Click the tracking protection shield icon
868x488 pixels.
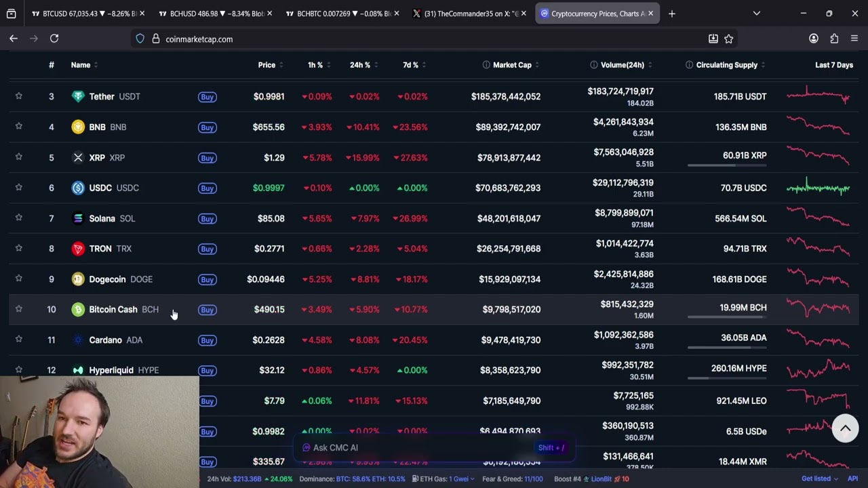click(140, 39)
